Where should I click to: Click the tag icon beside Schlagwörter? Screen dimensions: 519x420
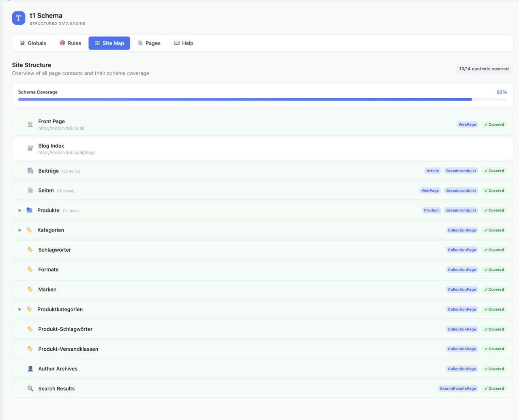30,250
